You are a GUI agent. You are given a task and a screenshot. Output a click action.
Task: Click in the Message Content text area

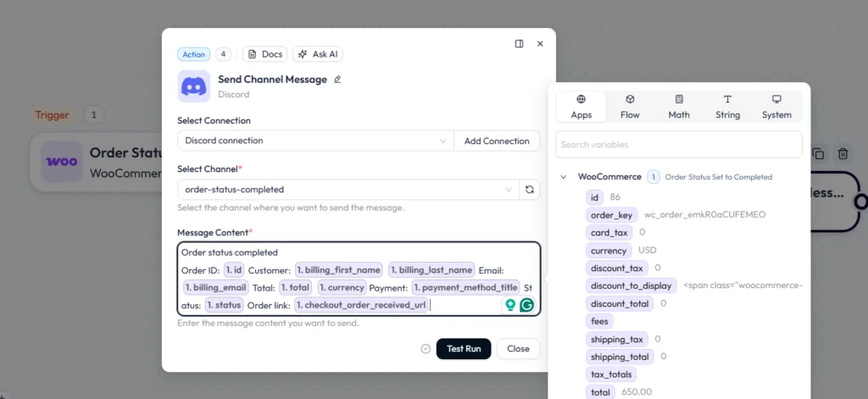click(359, 279)
